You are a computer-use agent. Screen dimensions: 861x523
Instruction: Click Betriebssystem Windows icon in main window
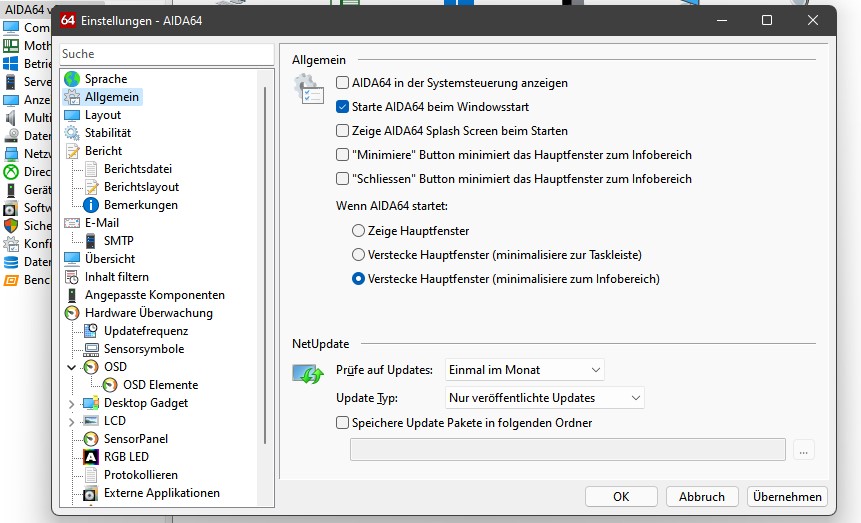10,64
